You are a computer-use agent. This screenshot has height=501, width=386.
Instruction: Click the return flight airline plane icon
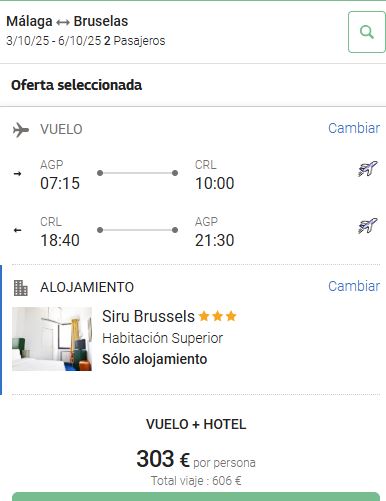(x=368, y=226)
